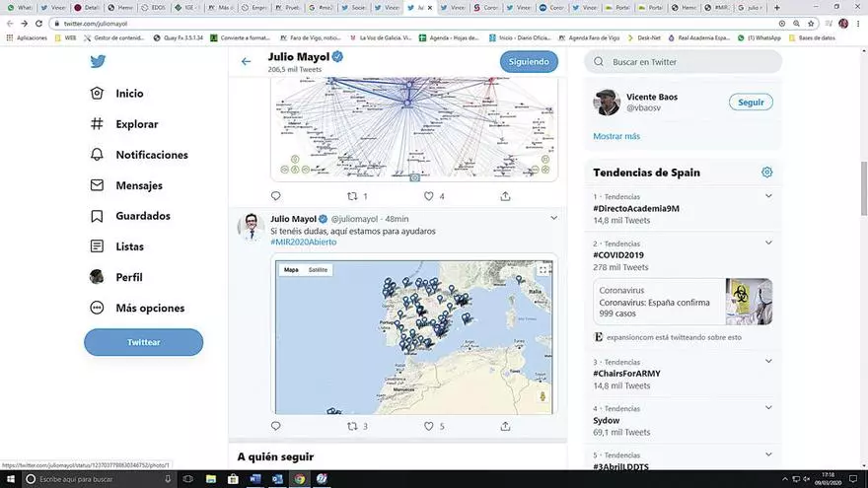Viewport: 868px width, 488px height.
Task: Share the map tweet
Action: pyautogui.click(x=506, y=426)
